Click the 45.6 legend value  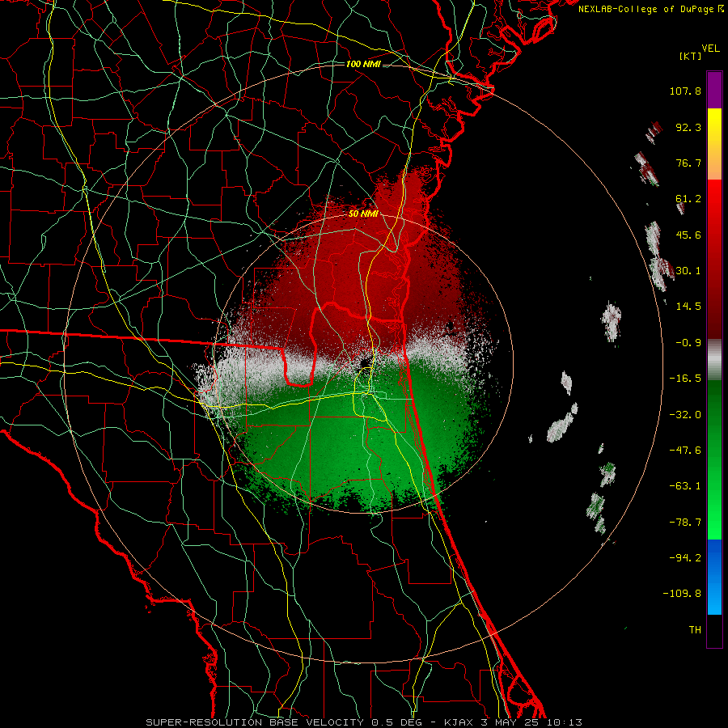click(x=688, y=235)
